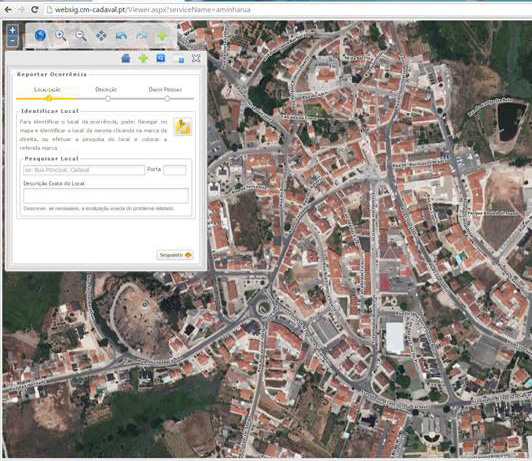Image resolution: width=532 pixels, height=461 pixels.
Task: Go to previous map extent arrow
Action: click(121, 35)
